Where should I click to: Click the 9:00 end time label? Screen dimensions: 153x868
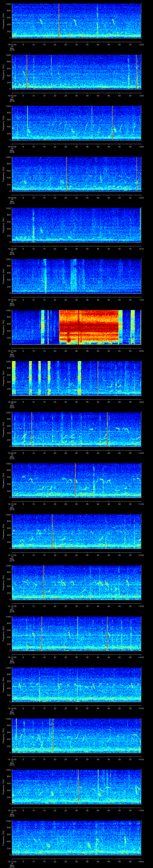coord(141,402)
